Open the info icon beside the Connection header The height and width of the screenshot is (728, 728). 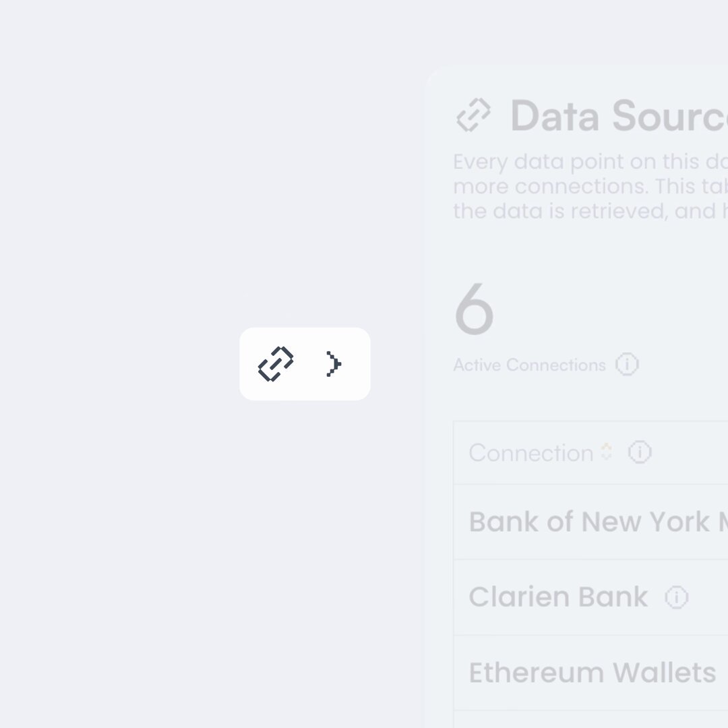coord(640,452)
